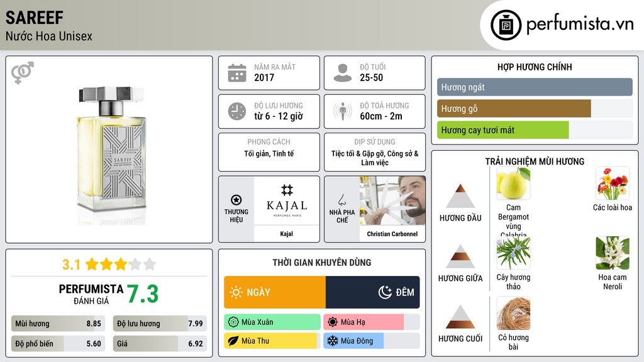Click the leaf icon for Mùa Thu
Viewport: 644px width, 362px height.
click(233, 341)
